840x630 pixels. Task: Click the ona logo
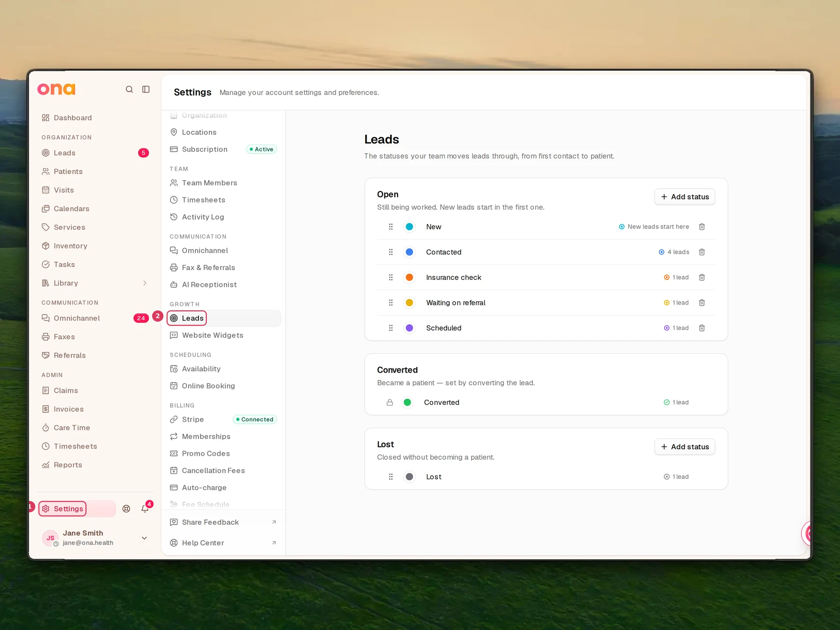[x=56, y=89]
